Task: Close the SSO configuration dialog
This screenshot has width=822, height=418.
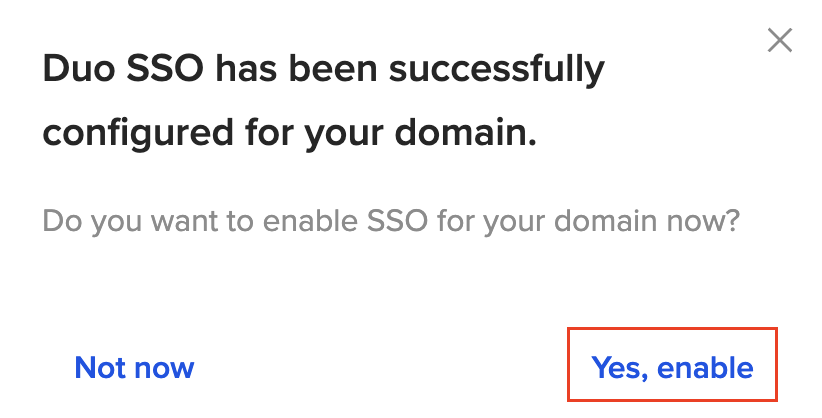Action: [x=779, y=40]
